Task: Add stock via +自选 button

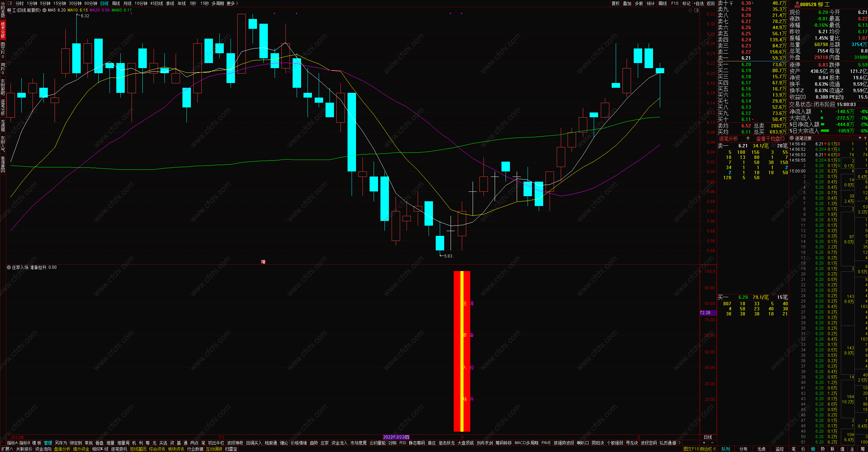Action: (x=698, y=3)
